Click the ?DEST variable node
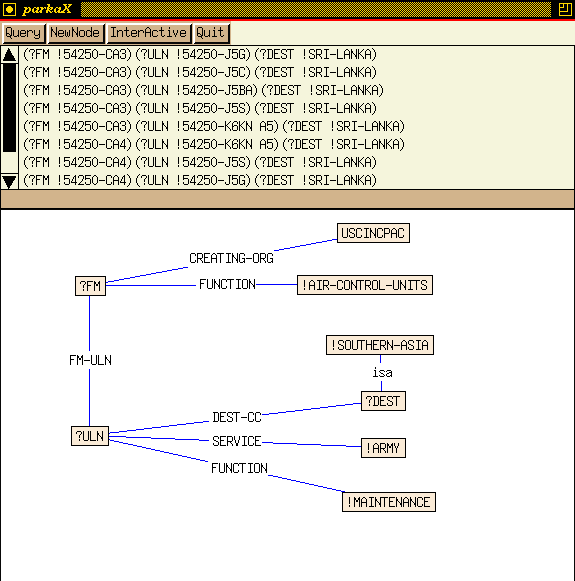This screenshot has width=575, height=581. point(383,401)
